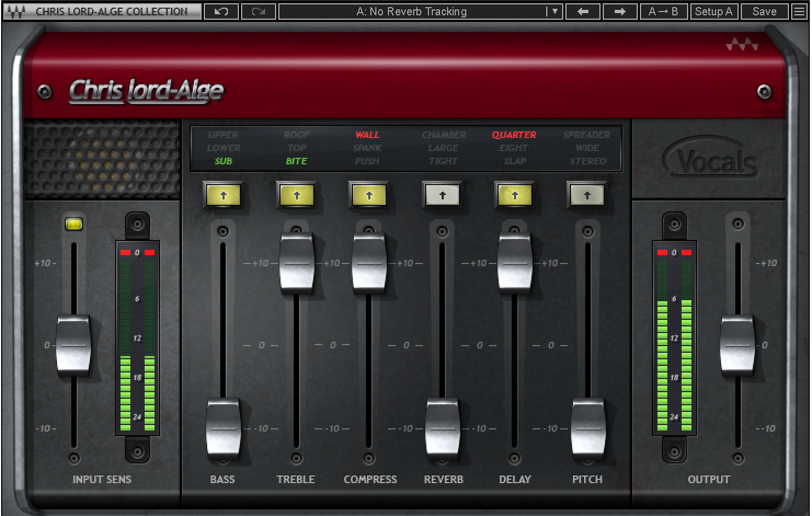Open the 'A: No Reverb Tracking' preset list
Screen dimensions: 812x516
click(x=411, y=11)
